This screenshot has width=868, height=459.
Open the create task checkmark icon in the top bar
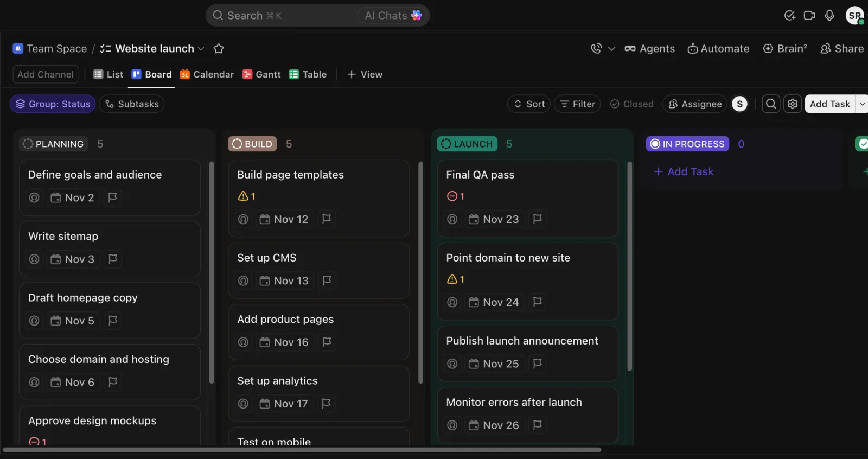tap(790, 15)
